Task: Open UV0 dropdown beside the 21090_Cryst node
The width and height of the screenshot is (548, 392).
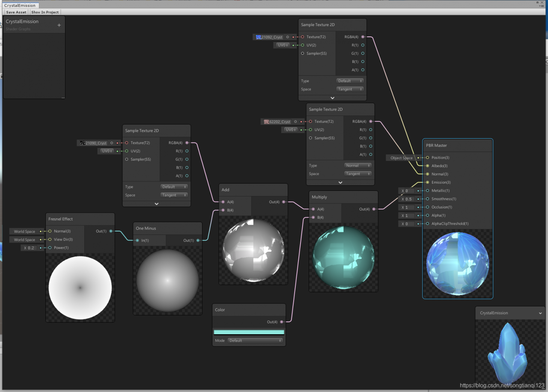Action: pyautogui.click(x=106, y=151)
